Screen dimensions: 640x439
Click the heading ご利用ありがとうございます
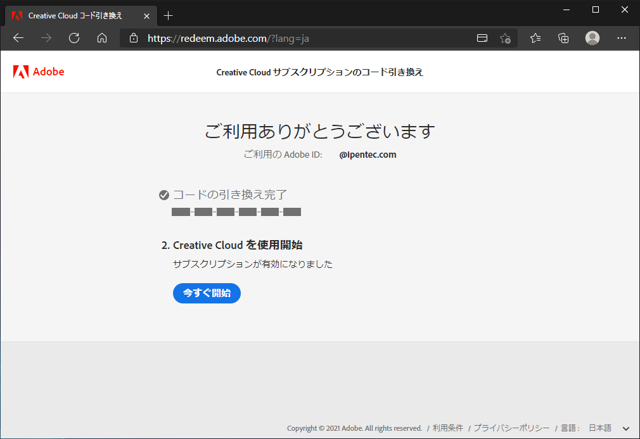click(320, 131)
